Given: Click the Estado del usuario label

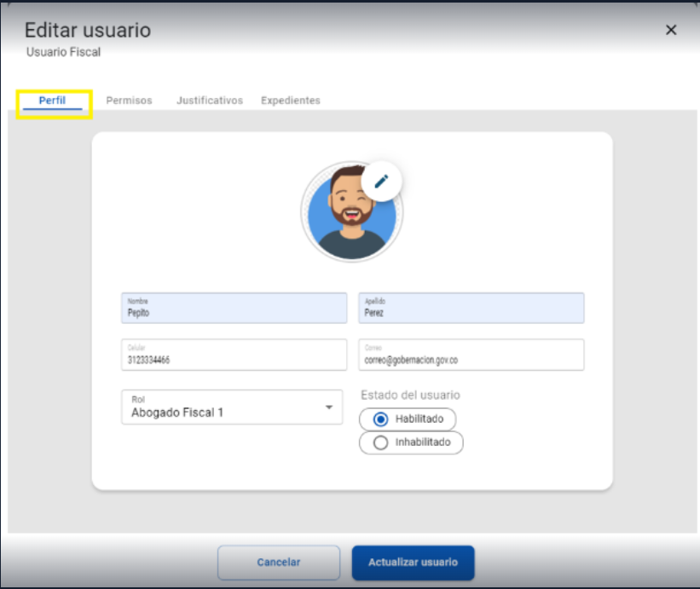Looking at the screenshot, I should tap(410, 395).
